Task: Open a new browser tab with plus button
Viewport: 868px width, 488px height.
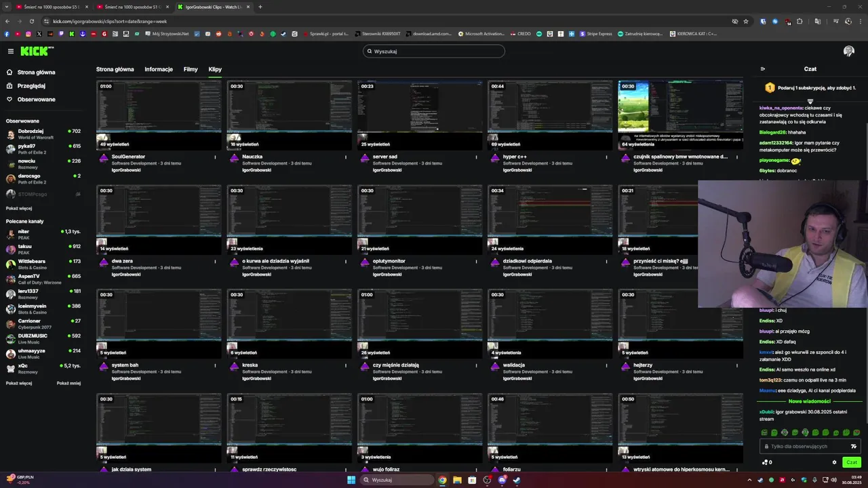Action: pyautogui.click(x=260, y=7)
